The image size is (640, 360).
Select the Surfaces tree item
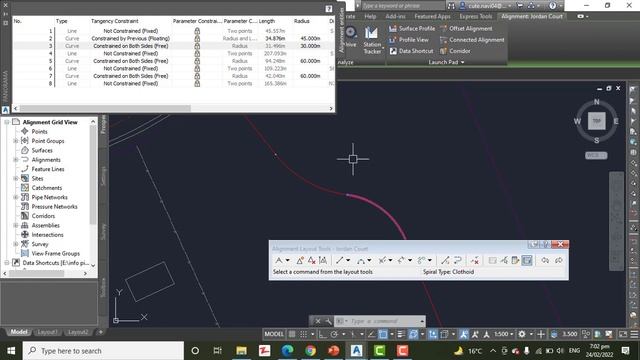[42, 150]
